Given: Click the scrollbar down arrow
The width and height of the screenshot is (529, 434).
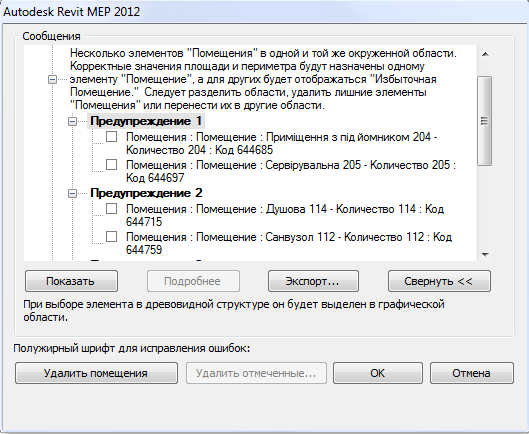Looking at the screenshot, I should (485, 255).
